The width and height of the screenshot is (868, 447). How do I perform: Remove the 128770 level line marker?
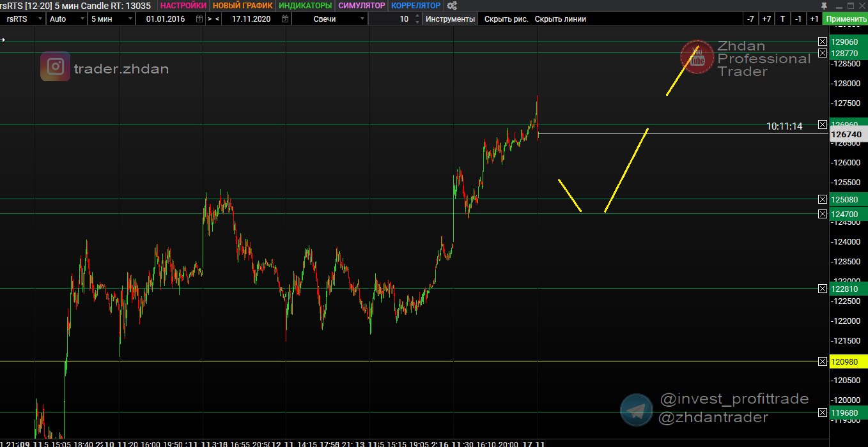point(823,53)
